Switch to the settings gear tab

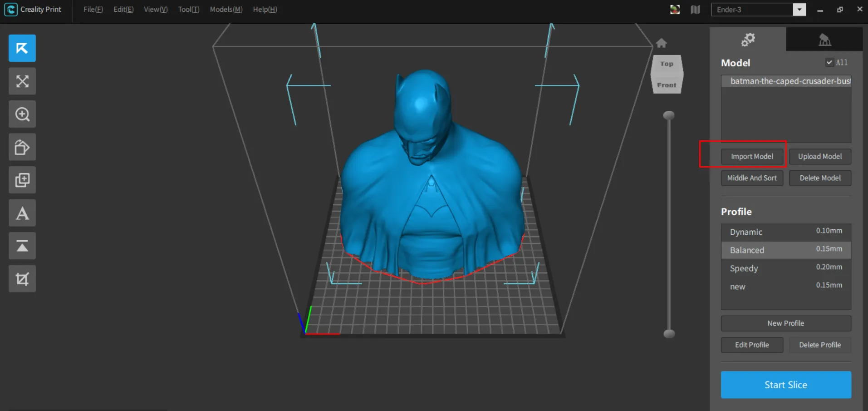pos(748,40)
